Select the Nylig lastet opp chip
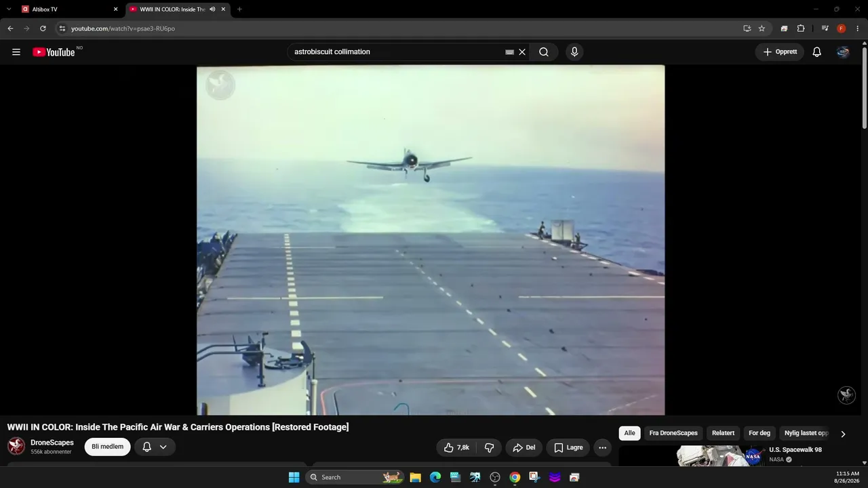The width and height of the screenshot is (868, 488). [x=806, y=433]
